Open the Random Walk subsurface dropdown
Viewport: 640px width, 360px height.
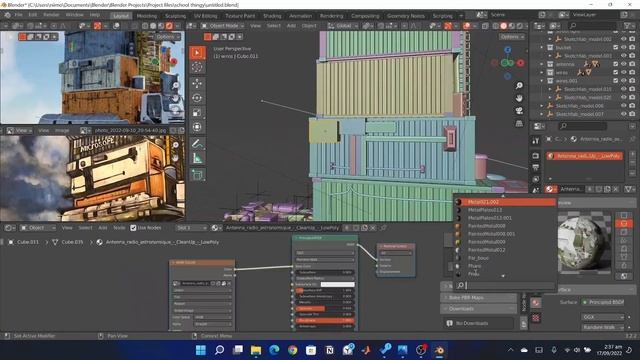[x=602, y=327]
